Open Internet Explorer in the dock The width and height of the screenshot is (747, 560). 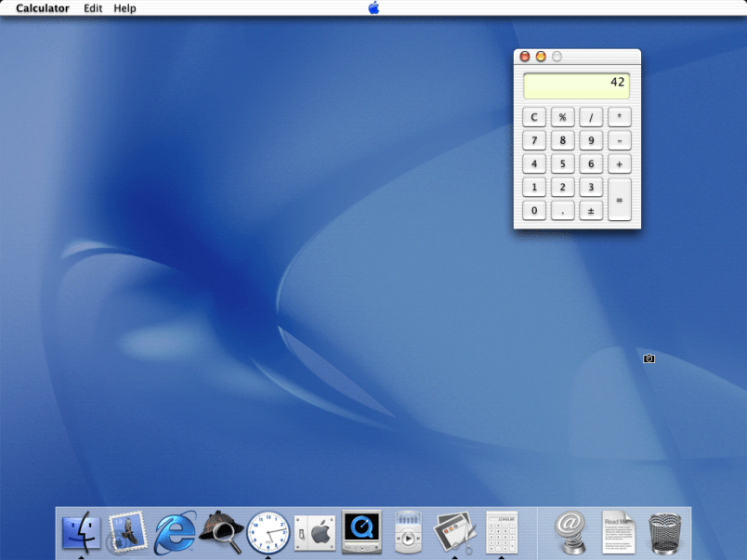tap(175, 533)
